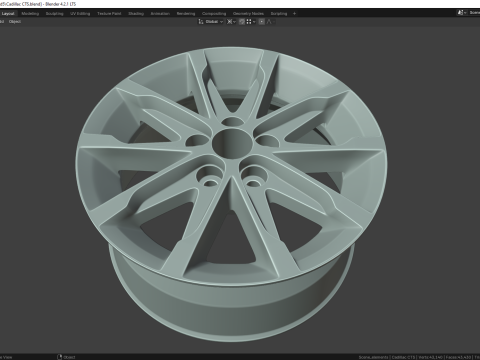Switch to the Modeling workspace tab

tap(30, 14)
